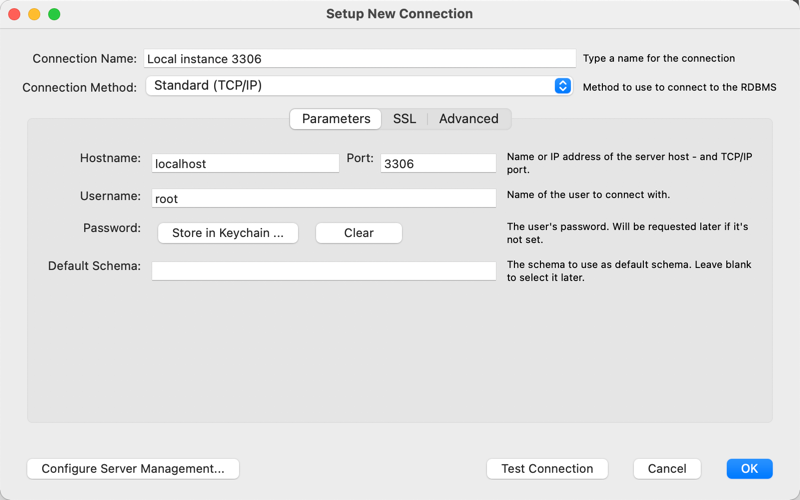Switch to the SSL tab
Screen dimensions: 800x500
404,119
